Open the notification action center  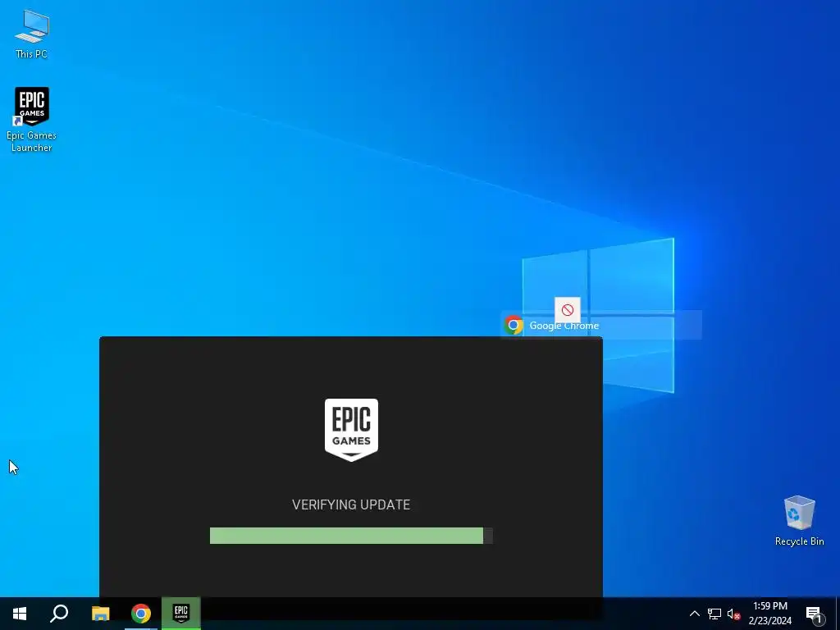point(815,614)
